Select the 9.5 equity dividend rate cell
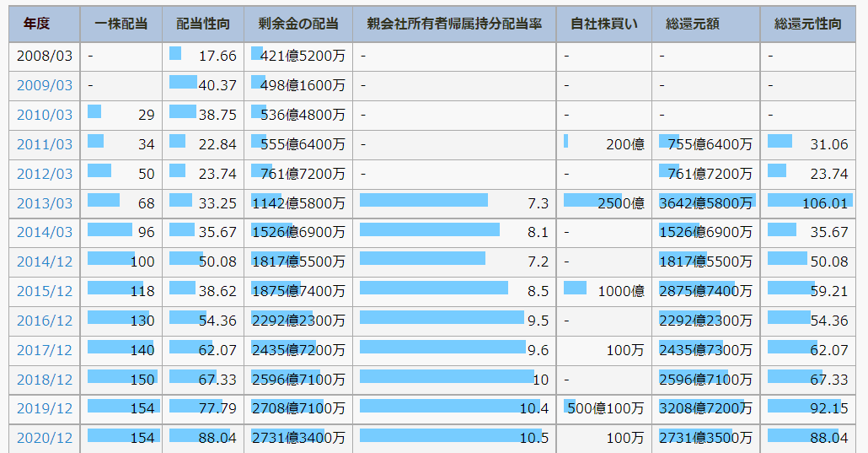The width and height of the screenshot is (868, 453). click(454, 321)
